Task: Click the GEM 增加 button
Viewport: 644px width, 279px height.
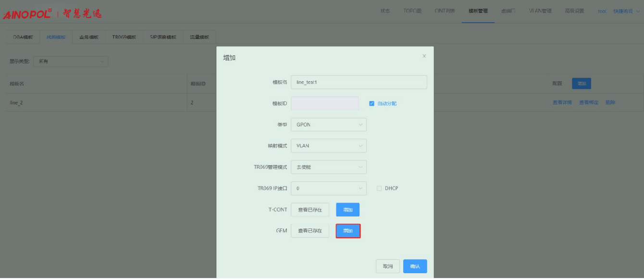Action: [348, 231]
